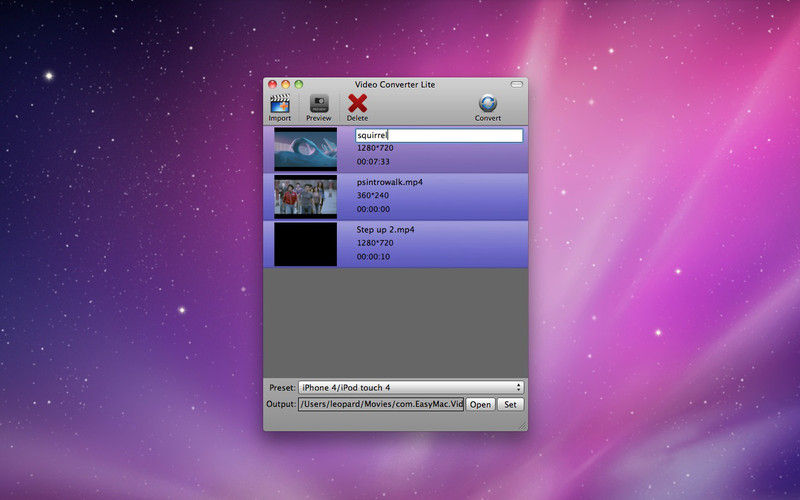Viewport: 800px width, 500px height.
Task: Toggle toolbar using the title bar pill button
Action: click(x=516, y=84)
